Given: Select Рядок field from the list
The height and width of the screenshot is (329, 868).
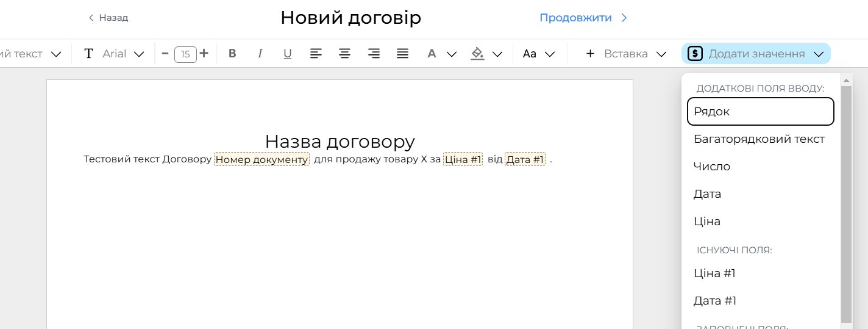Looking at the screenshot, I should click(760, 112).
